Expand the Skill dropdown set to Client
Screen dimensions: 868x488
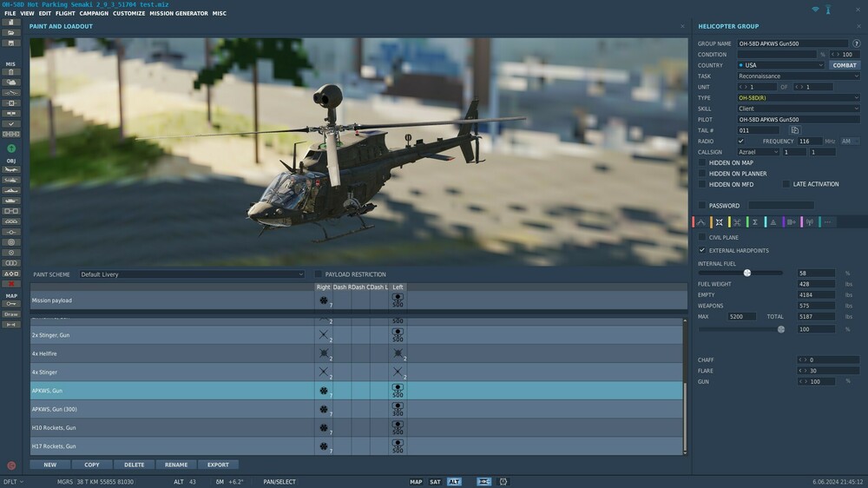point(798,109)
